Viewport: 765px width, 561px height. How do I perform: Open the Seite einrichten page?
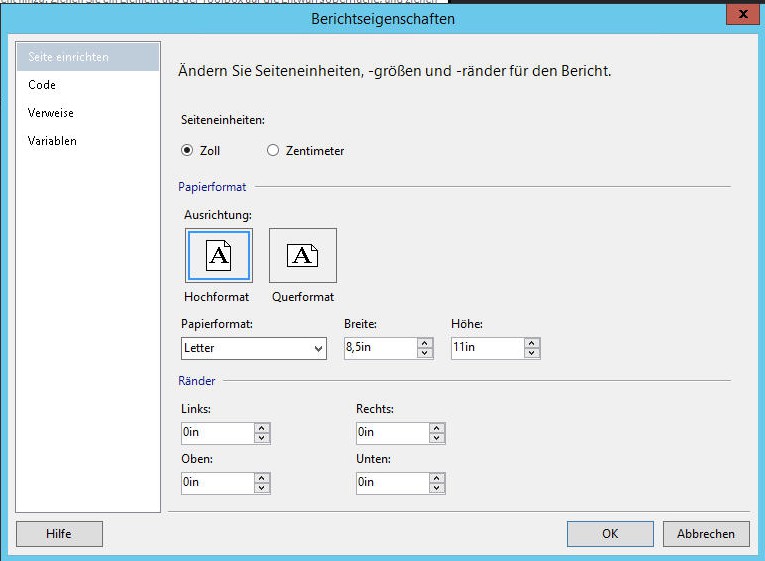(x=88, y=57)
